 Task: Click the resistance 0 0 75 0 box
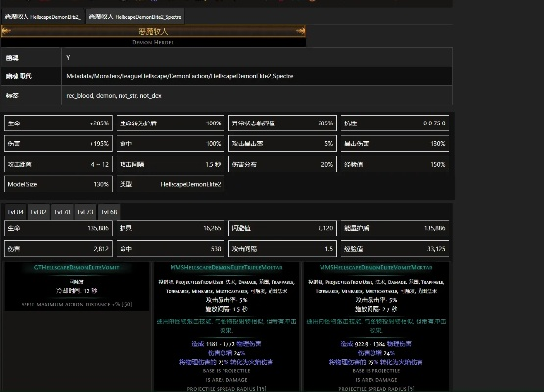tap(395, 123)
